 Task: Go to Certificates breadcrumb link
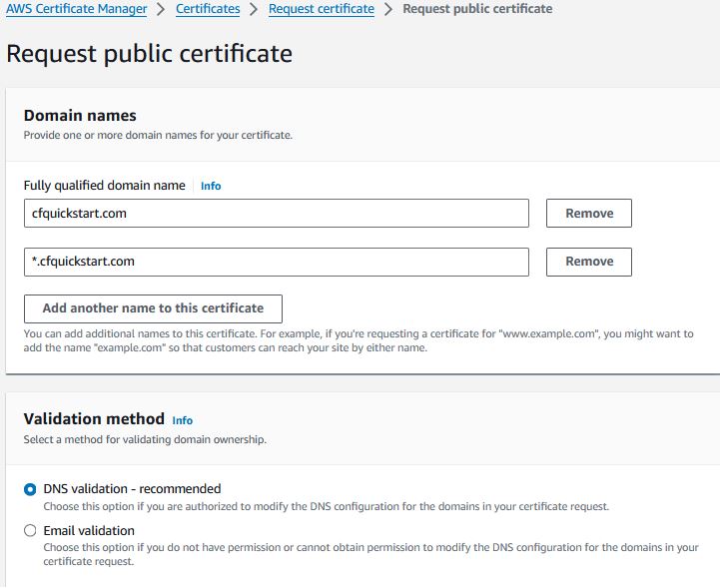click(x=208, y=9)
